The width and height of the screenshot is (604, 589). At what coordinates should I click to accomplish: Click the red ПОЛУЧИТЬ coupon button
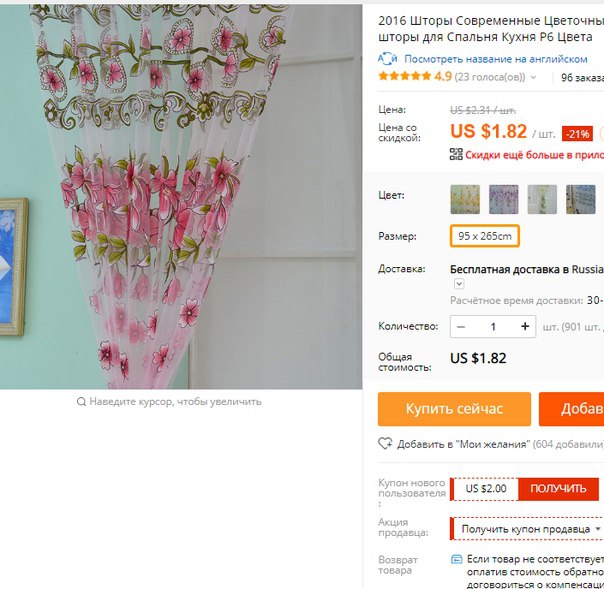(x=558, y=488)
